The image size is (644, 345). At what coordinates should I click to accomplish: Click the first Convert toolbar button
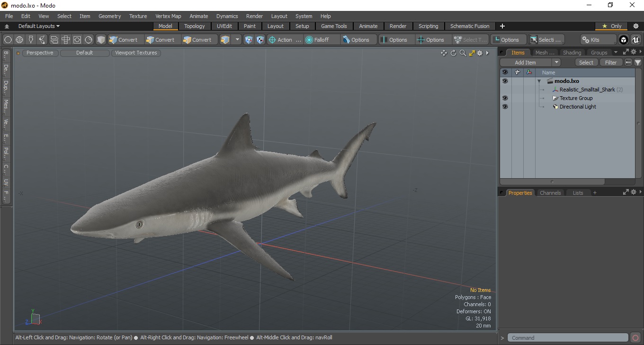[x=125, y=40]
